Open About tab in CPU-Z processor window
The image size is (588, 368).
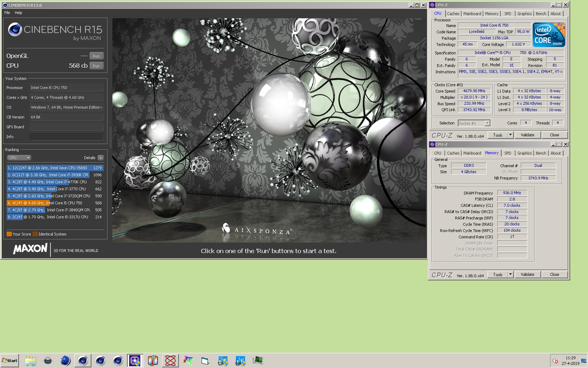pos(555,14)
